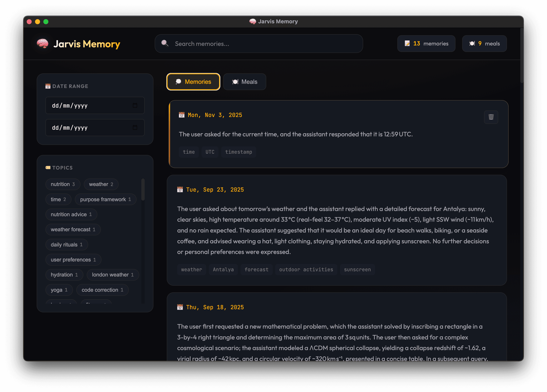
Task: Click the timestamp tag on first memory
Action: point(238,152)
